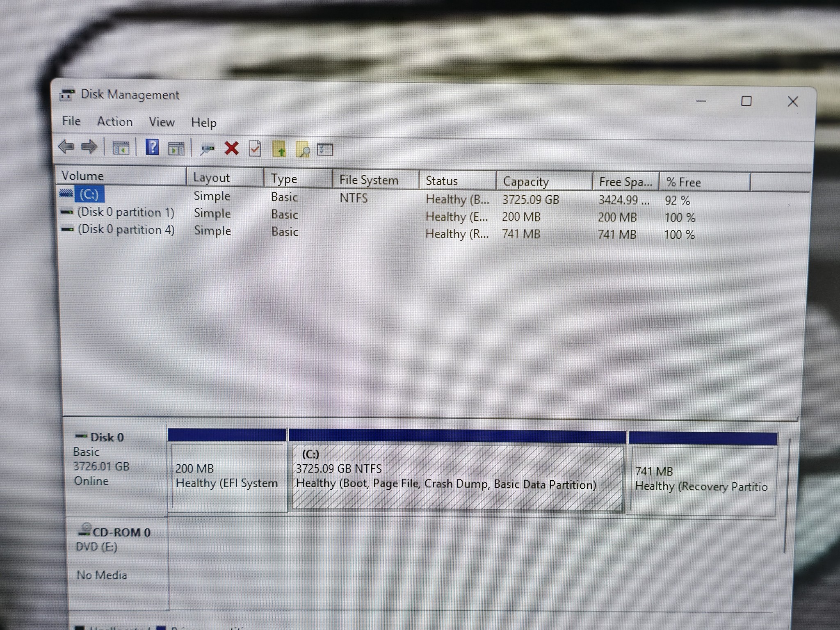
Task: Click the yellow folder up-arrow icon
Action: 279,149
